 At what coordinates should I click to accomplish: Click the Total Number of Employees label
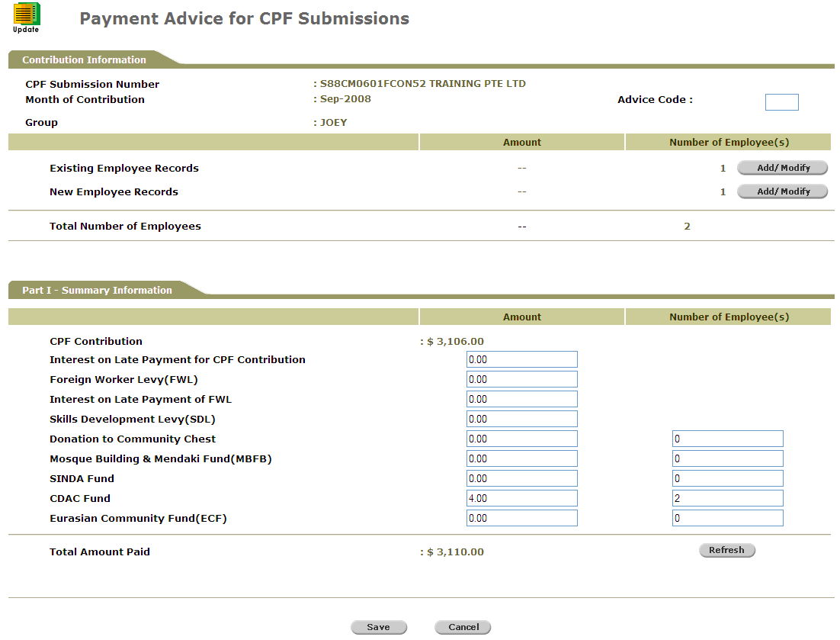[125, 227]
